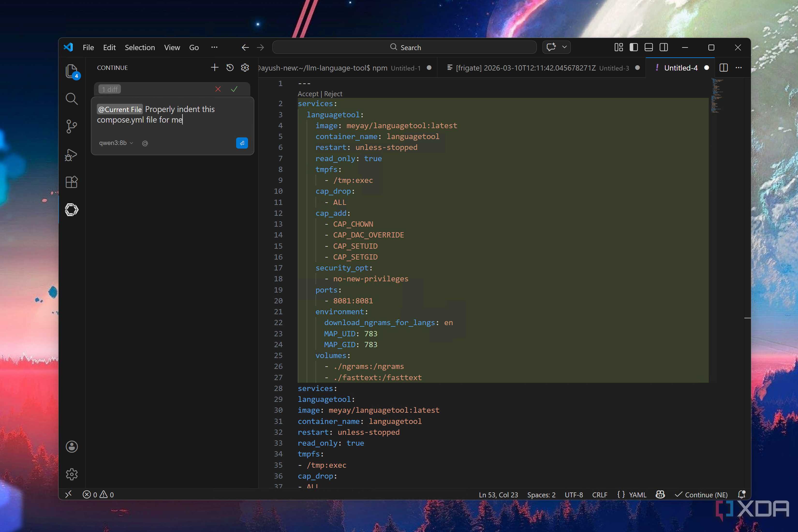798x532 pixels.
Task: Open the Search view in activity bar
Action: coord(72,99)
